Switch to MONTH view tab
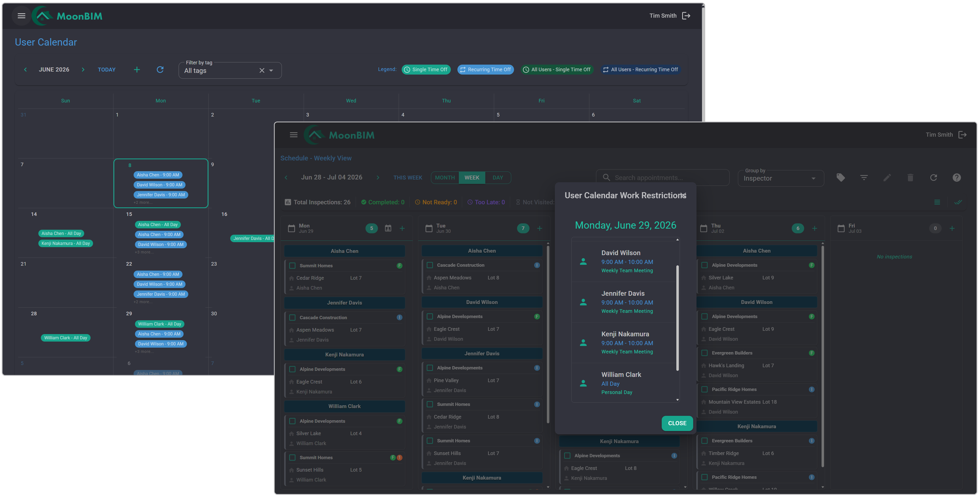The width and height of the screenshot is (980, 497). coord(445,178)
